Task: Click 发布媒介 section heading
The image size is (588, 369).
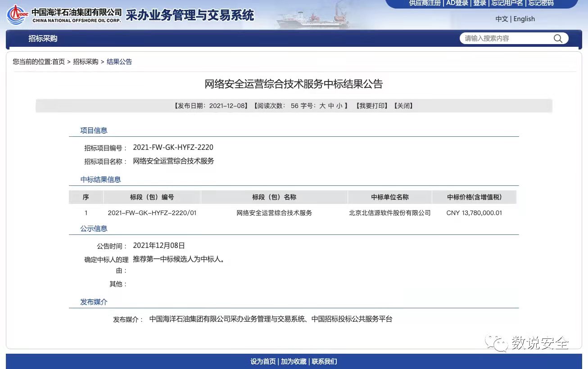Action: (x=94, y=302)
